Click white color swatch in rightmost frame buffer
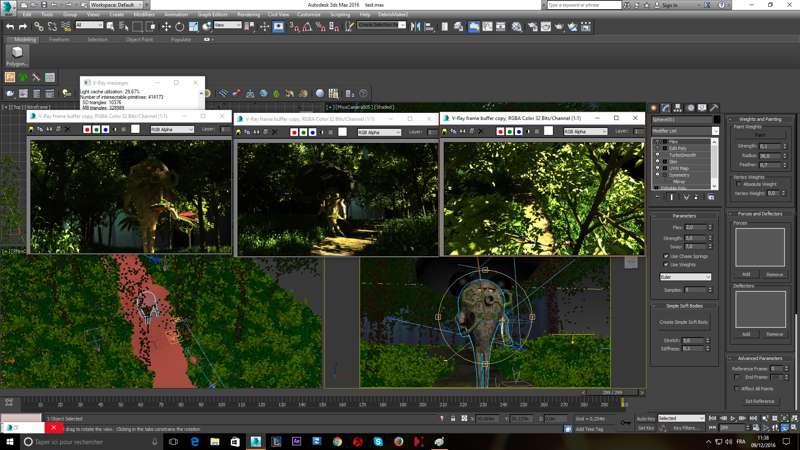Viewport: 800px width, 450px height. [x=548, y=131]
